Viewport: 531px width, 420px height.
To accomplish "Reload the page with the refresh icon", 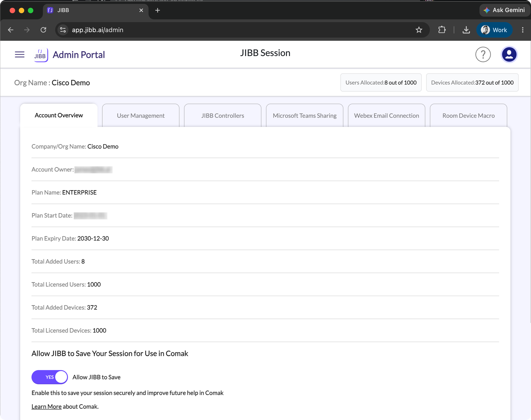I will [x=44, y=30].
